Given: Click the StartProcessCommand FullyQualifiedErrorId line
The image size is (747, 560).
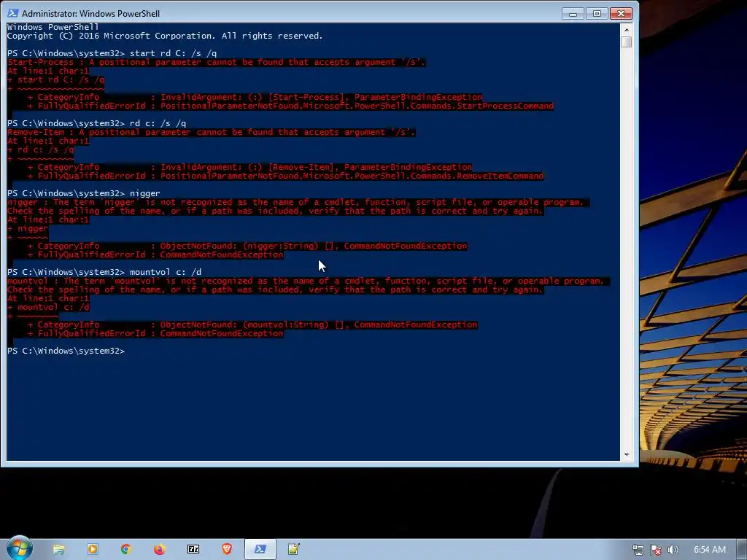Looking at the screenshot, I should click(x=290, y=106).
